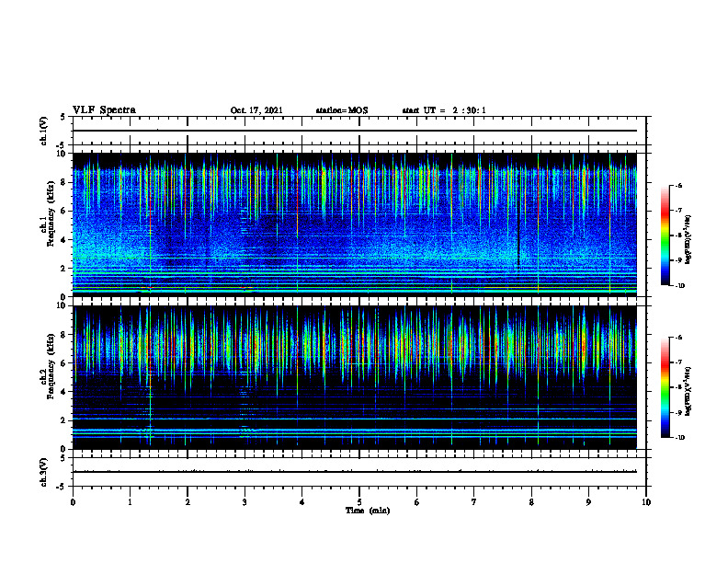
Task: Click the "6" kHz tick on ch.2 spectrogram
Action: (x=64, y=363)
